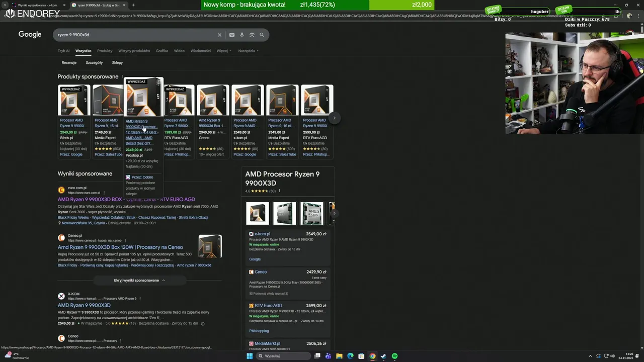Open Task View from taskbar

click(317, 356)
